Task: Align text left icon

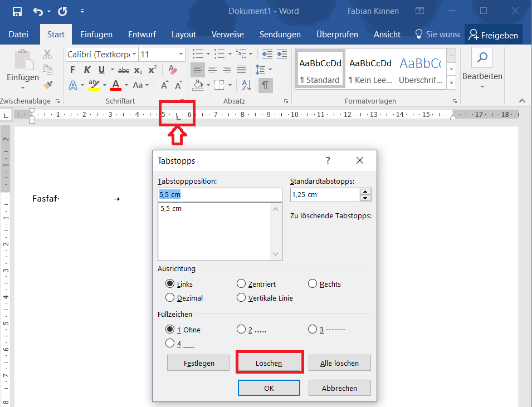Action: click(197, 70)
